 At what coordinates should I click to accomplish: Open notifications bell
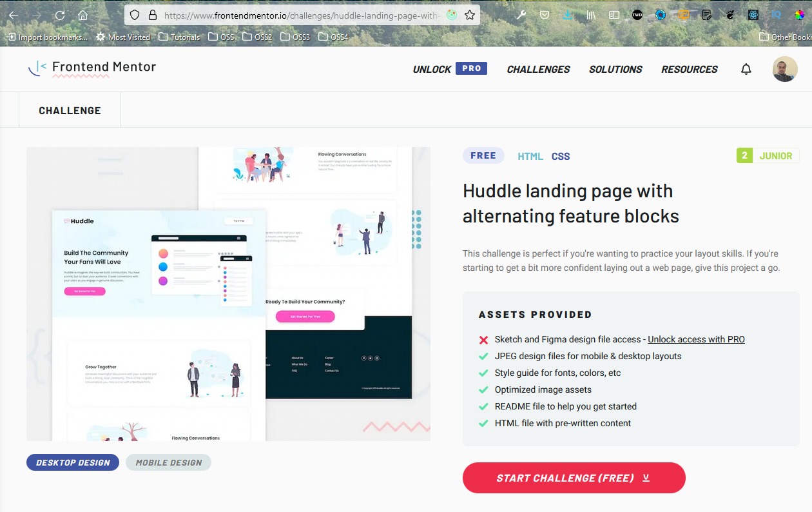746,69
